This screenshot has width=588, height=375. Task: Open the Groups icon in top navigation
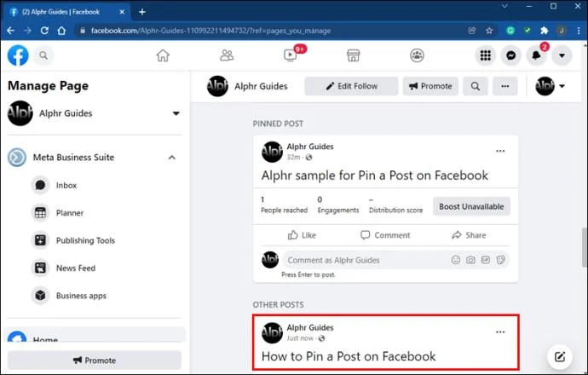pyautogui.click(x=417, y=55)
